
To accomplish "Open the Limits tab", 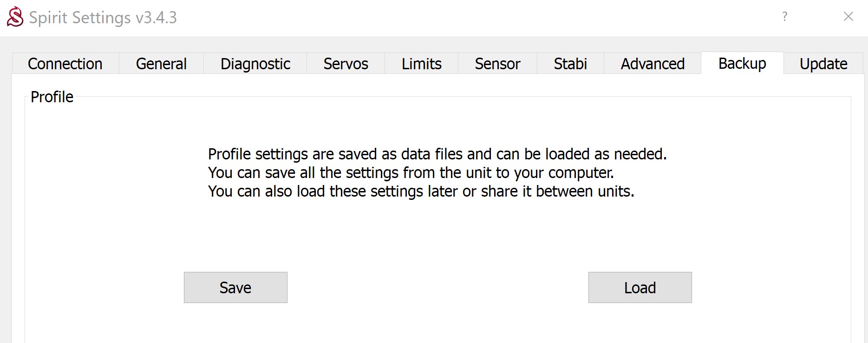I will click(x=421, y=64).
